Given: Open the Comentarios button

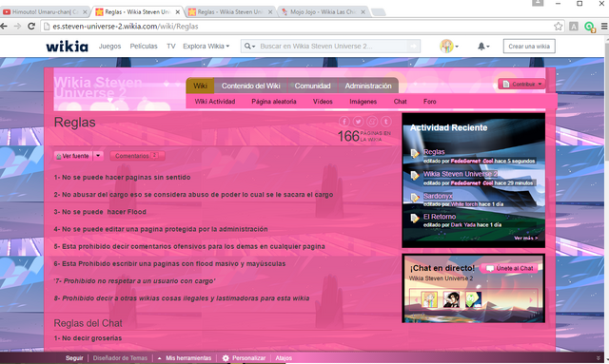Looking at the screenshot, I should (x=137, y=156).
